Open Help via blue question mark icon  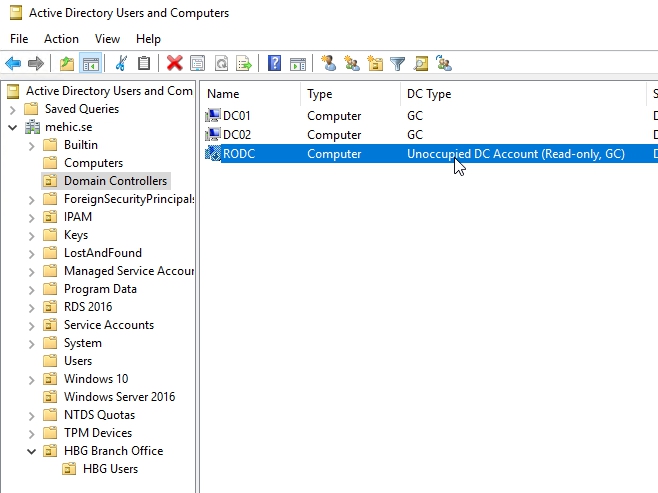pos(274,64)
